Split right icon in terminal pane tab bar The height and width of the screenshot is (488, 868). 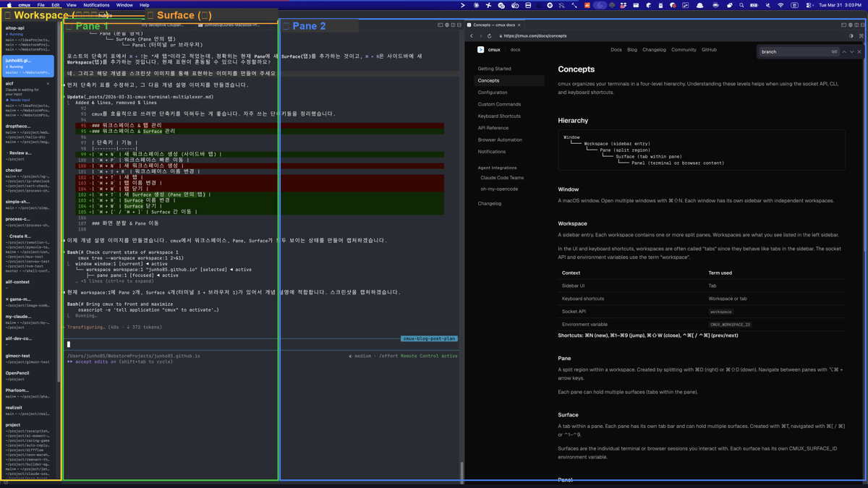tap(454, 25)
